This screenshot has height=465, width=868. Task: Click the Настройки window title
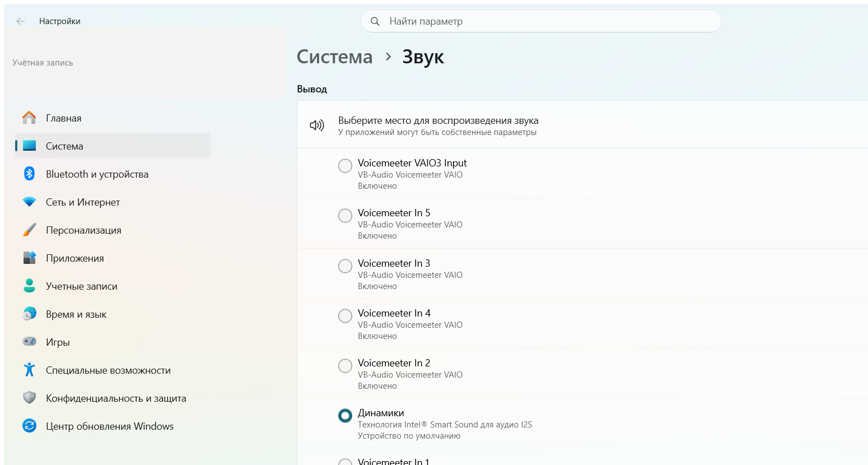point(60,21)
